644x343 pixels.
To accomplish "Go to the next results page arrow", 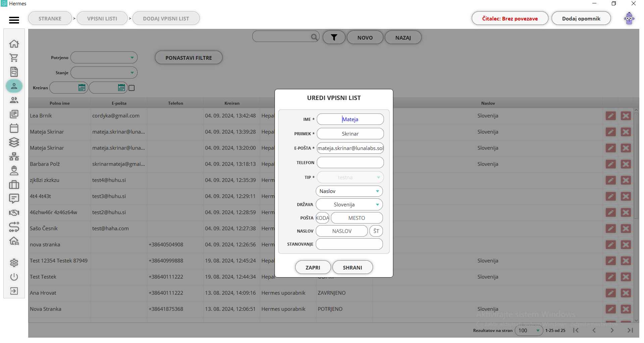I will click(612, 331).
